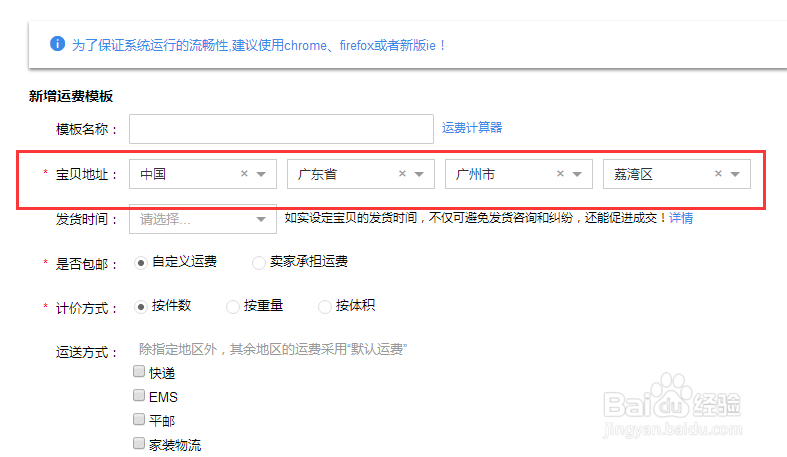Open the 运费计算器 link
Screen dimensions: 787x457
click(472, 127)
